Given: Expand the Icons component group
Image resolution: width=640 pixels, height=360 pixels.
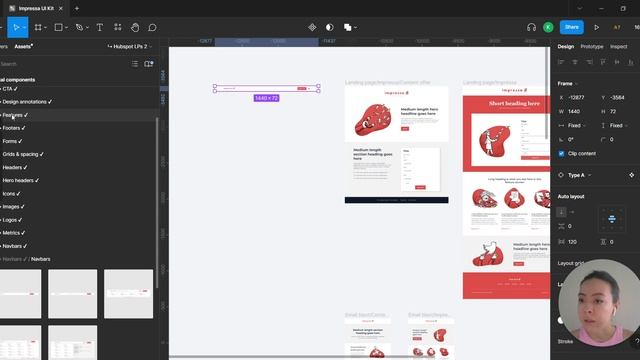Looking at the screenshot, I should (x=11, y=194).
